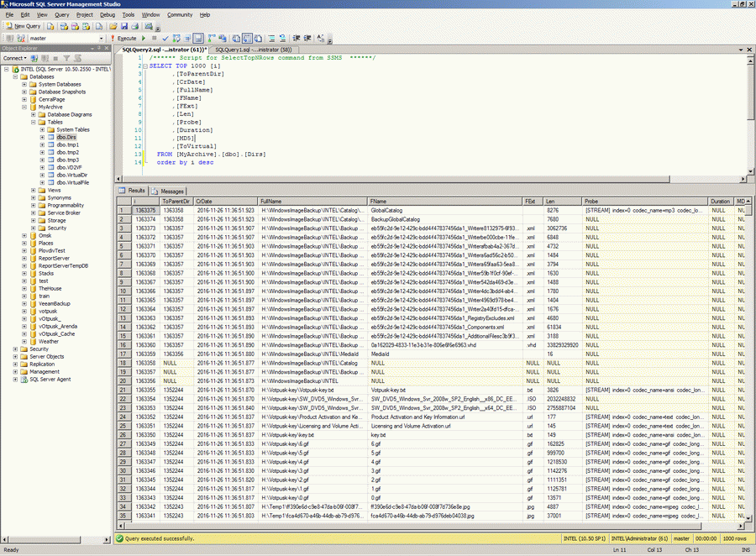Screen dimensions: 756x556
Task: Collapse the SELECT statement outline
Action: 145,66
